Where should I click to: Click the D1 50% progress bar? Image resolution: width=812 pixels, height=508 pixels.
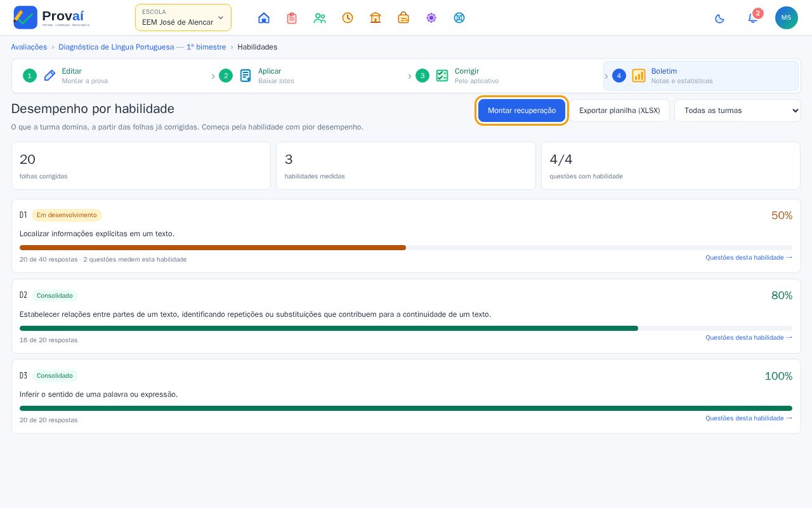406,248
